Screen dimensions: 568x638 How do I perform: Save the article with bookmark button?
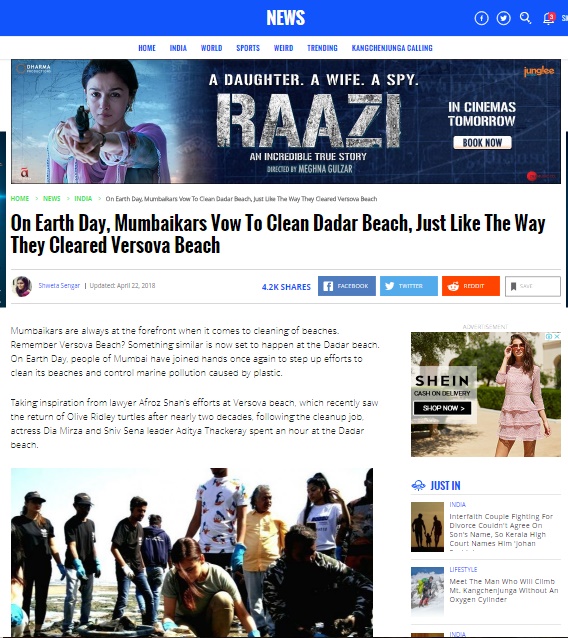[x=533, y=286]
